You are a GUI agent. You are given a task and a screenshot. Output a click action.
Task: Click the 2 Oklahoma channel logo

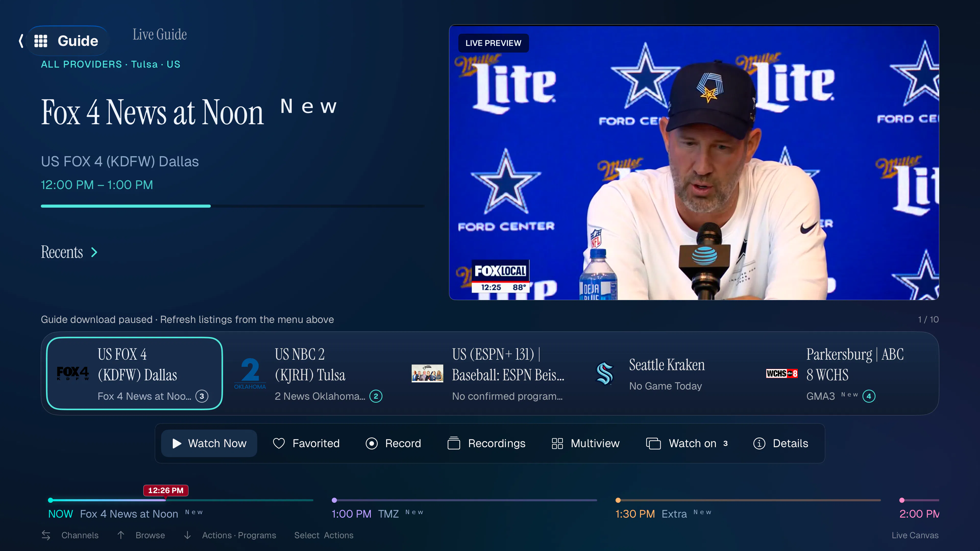250,373
